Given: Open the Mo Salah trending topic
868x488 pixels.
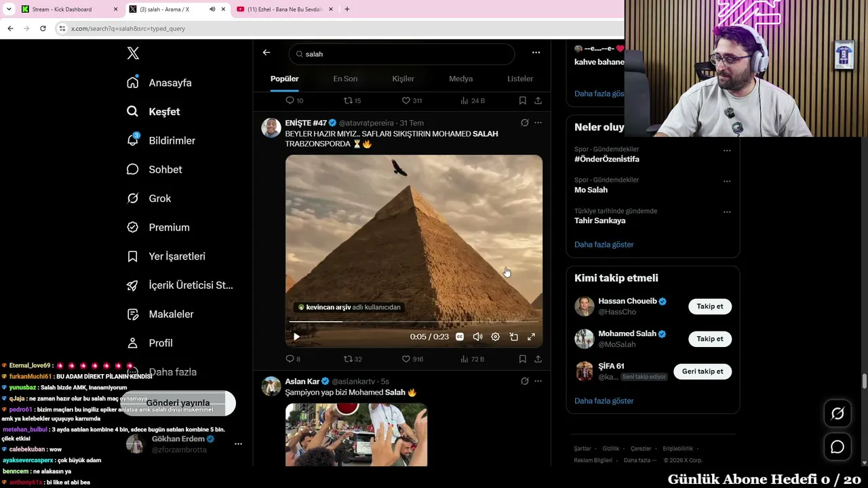Looking at the screenshot, I should coord(591,190).
